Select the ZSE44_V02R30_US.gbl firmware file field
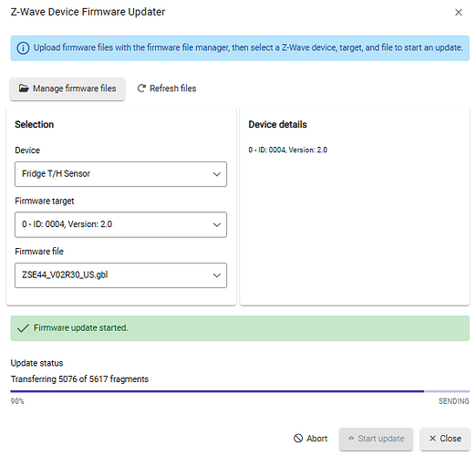Viewport: 476px width, 456px height. tap(120, 275)
